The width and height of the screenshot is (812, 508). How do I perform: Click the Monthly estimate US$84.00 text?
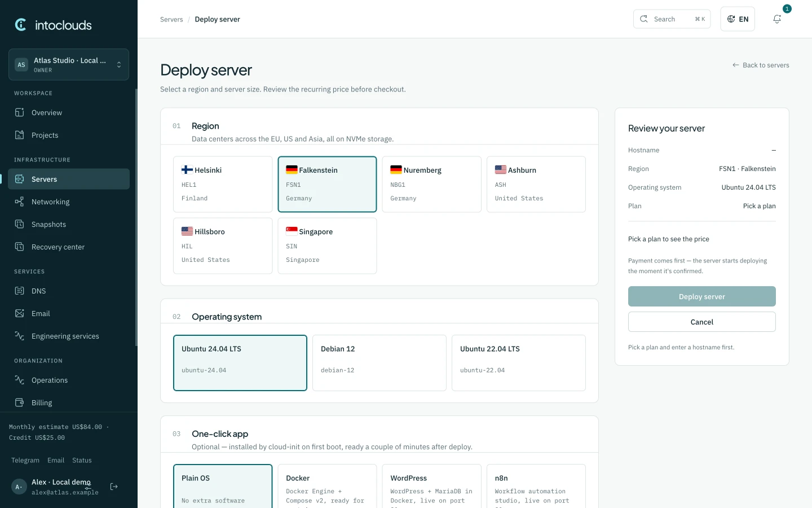55,427
